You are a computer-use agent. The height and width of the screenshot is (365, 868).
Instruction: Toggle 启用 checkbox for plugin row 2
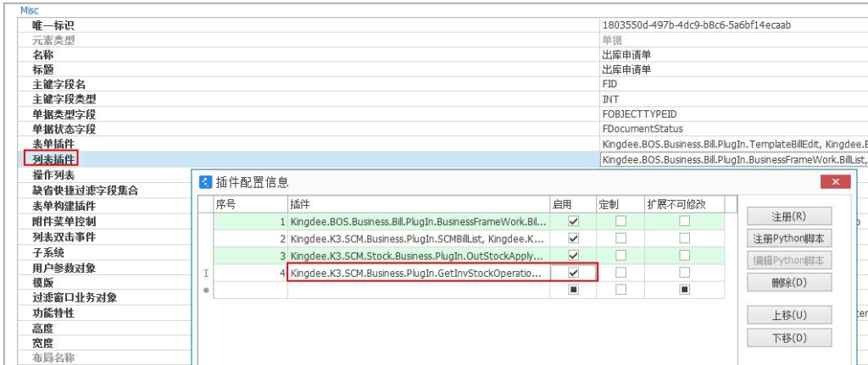(574, 238)
